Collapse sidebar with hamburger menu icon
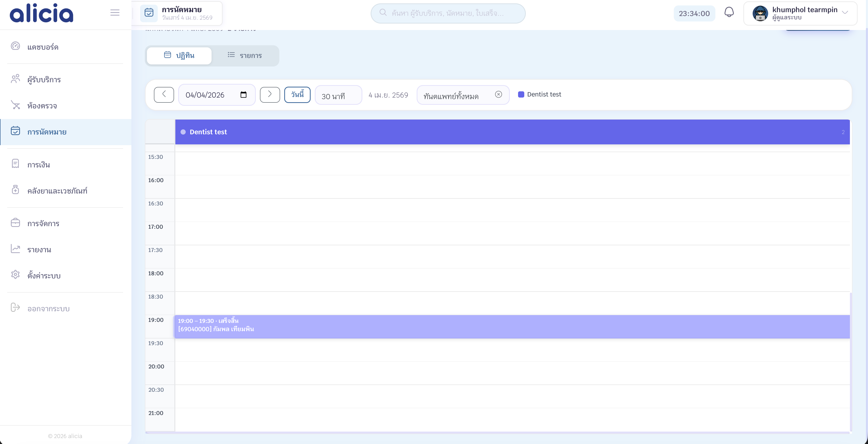The height and width of the screenshot is (444, 868). click(x=115, y=13)
